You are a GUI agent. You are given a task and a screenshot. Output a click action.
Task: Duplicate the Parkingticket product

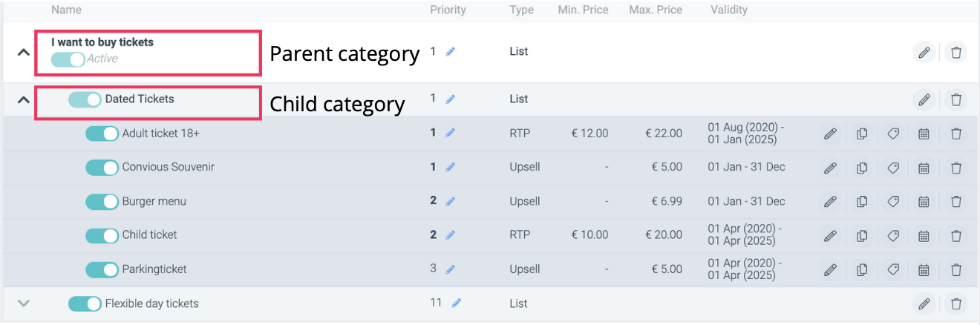862,269
